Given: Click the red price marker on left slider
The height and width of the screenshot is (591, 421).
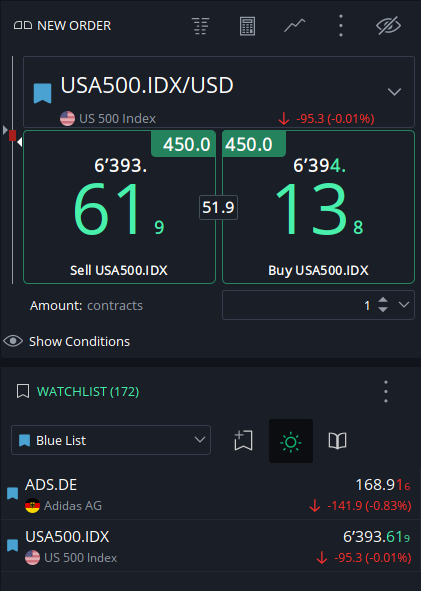Looking at the screenshot, I should pyautogui.click(x=12, y=135).
